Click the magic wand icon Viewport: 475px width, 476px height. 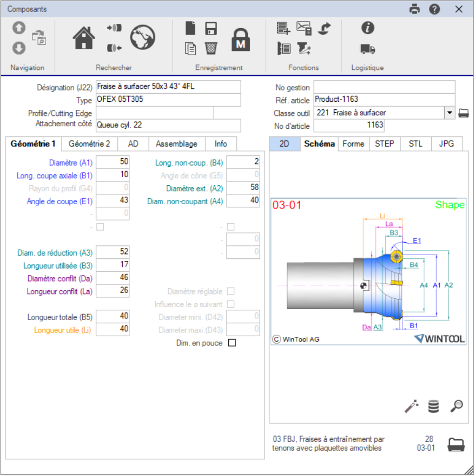(x=412, y=406)
